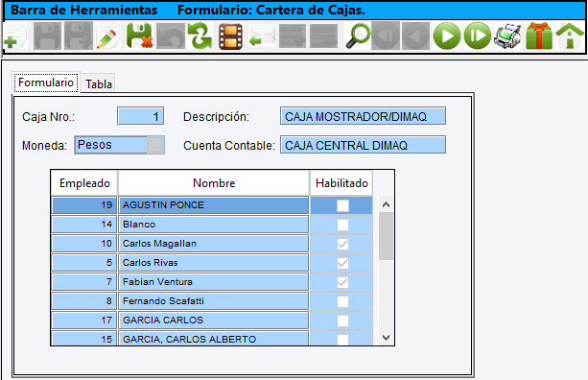
Task: Toggle Habilitado checkbox for Carlos Rivas
Action: tap(342, 263)
